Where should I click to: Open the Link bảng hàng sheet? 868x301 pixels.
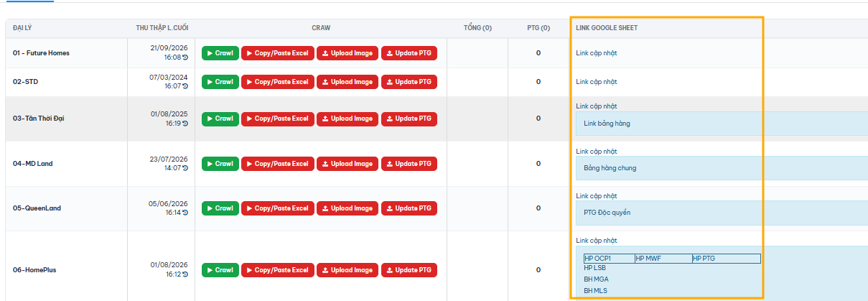click(x=607, y=124)
